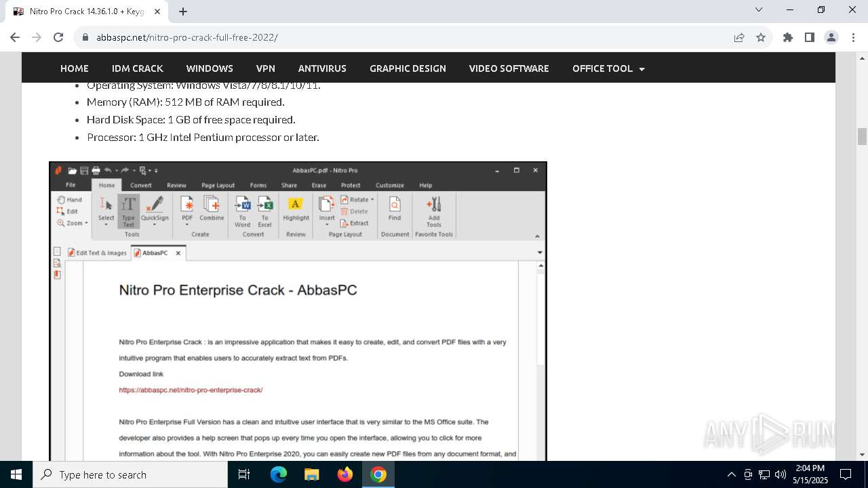Click QuickSign icon in Nitro screenshot
Image resolution: width=868 pixels, height=488 pixels.
click(155, 210)
